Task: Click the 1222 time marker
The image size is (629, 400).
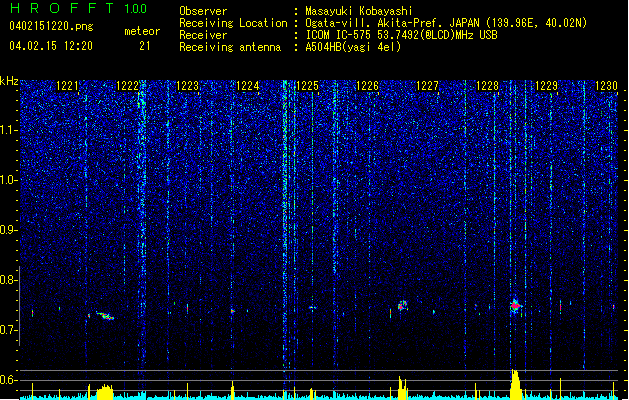Action: coord(127,86)
